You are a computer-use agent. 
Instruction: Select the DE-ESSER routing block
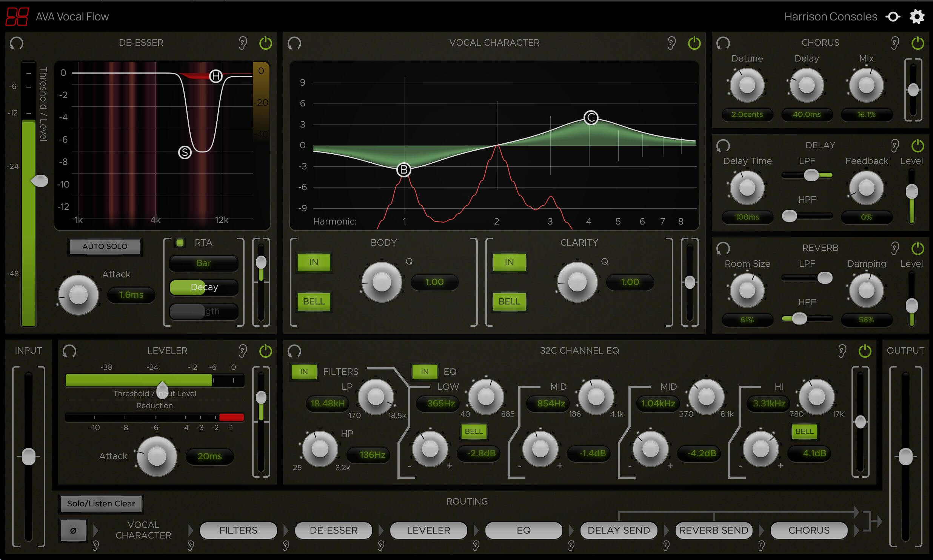[x=333, y=530]
